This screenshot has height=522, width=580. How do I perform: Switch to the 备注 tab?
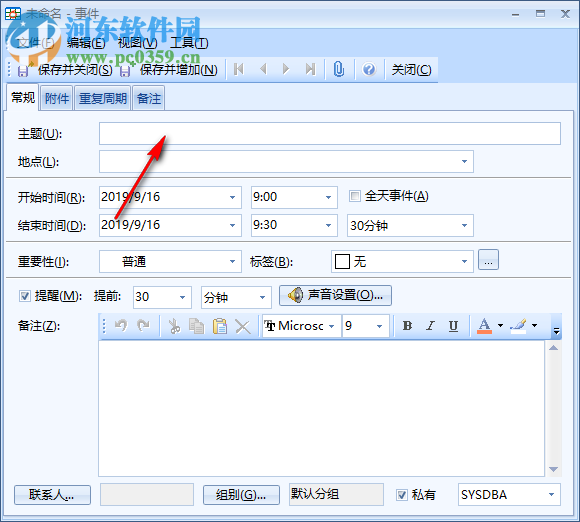coord(148,98)
